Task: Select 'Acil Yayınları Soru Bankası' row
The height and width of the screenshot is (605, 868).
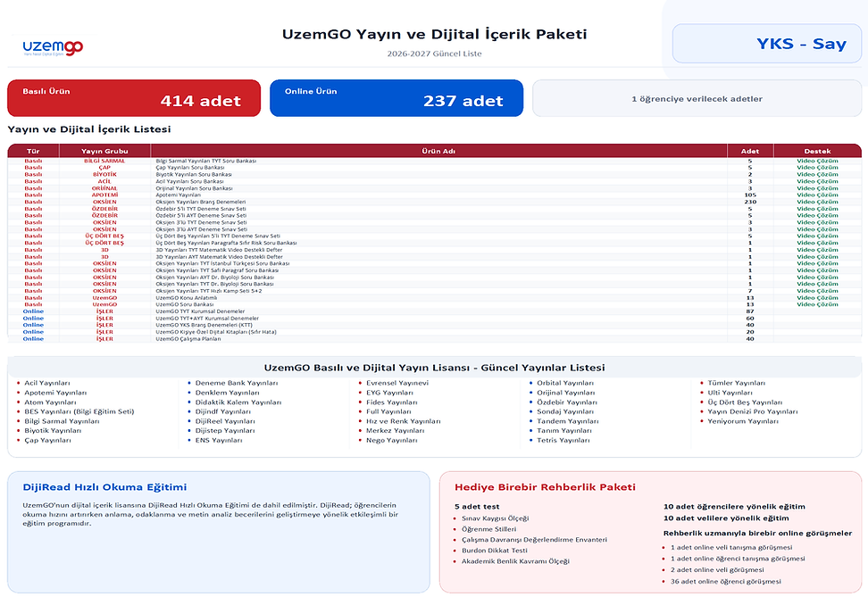Action: (x=435, y=181)
